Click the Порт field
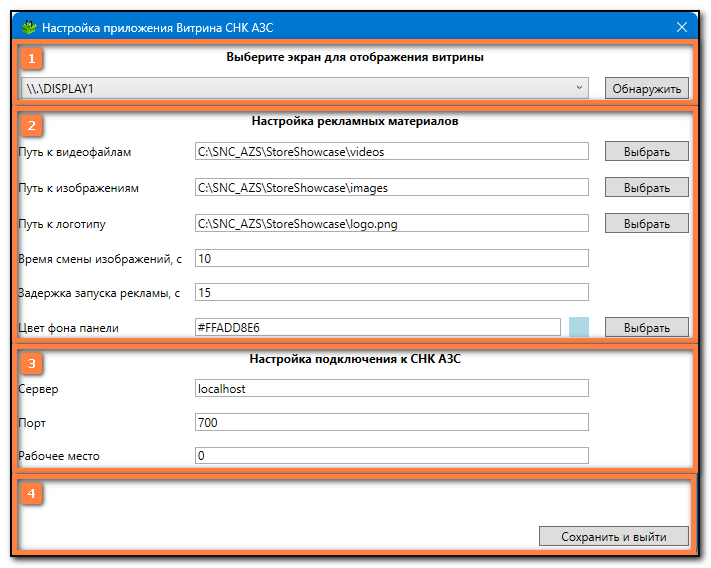The height and width of the screenshot is (568, 711). click(x=392, y=422)
